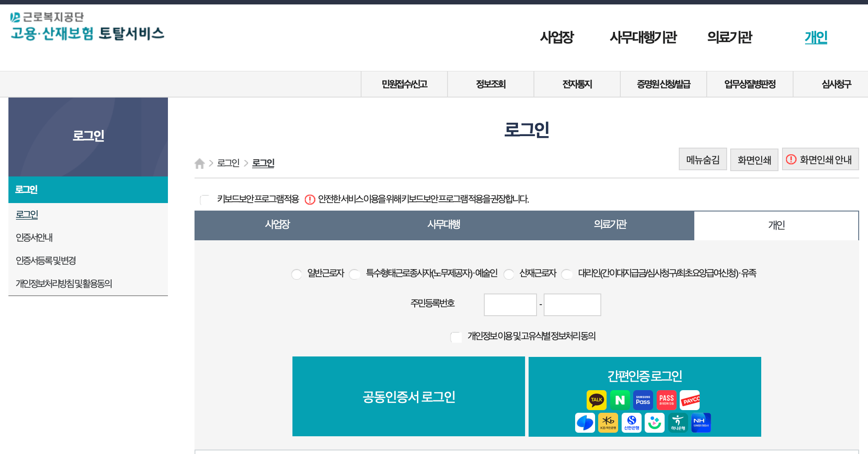Screen dimensions: 868x454
Task: Enable the 키보드보안프로그램적용 checkbox
Action: point(205,200)
